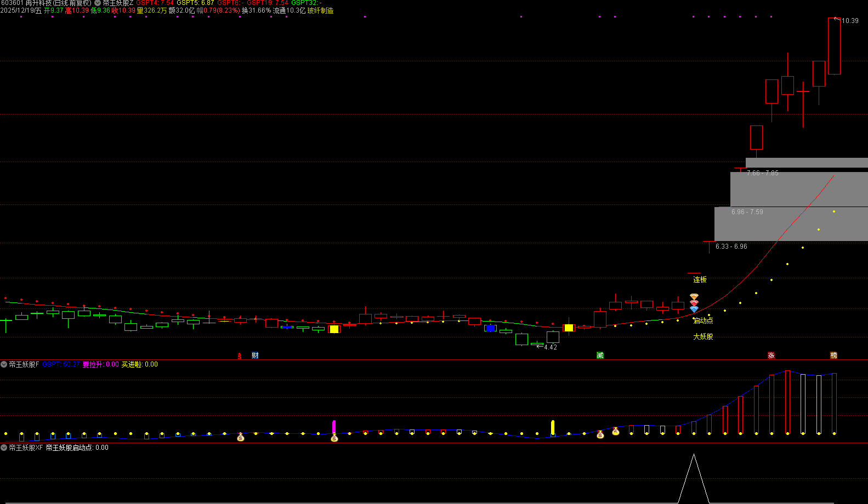The height and width of the screenshot is (504, 868).
Task: Click the 量326.2万 volume value
Action: [x=152, y=10]
